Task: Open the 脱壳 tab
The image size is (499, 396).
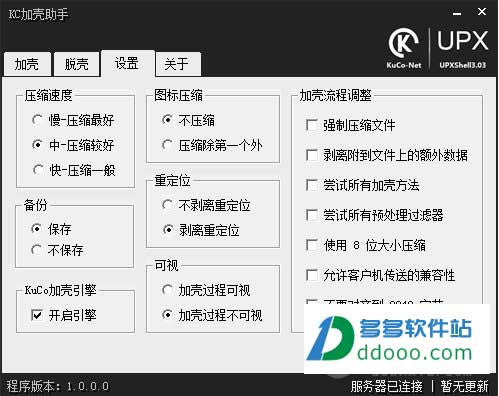Action: pyautogui.click(x=77, y=64)
